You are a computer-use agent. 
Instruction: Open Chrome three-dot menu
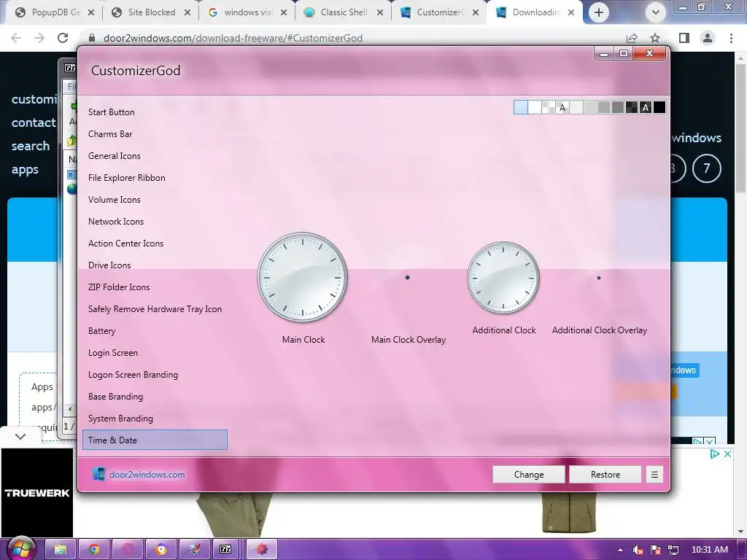pyautogui.click(x=731, y=38)
